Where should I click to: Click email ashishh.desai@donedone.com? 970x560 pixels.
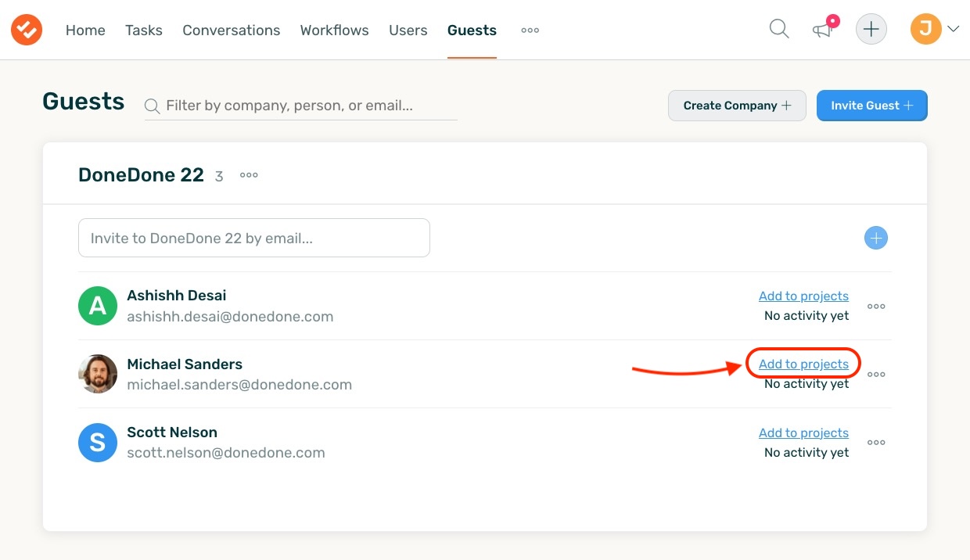tap(230, 317)
